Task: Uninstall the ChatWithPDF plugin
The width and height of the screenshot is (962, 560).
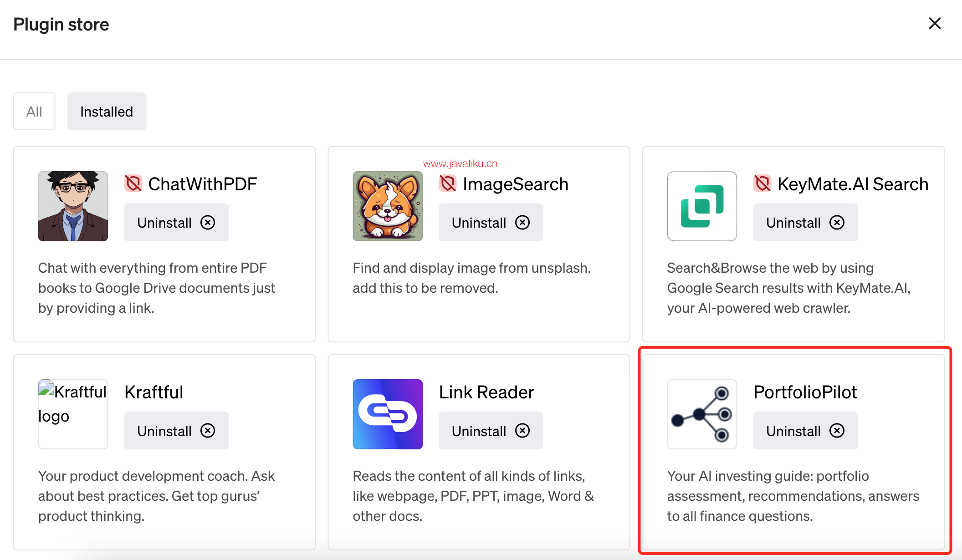Action: pyautogui.click(x=176, y=223)
